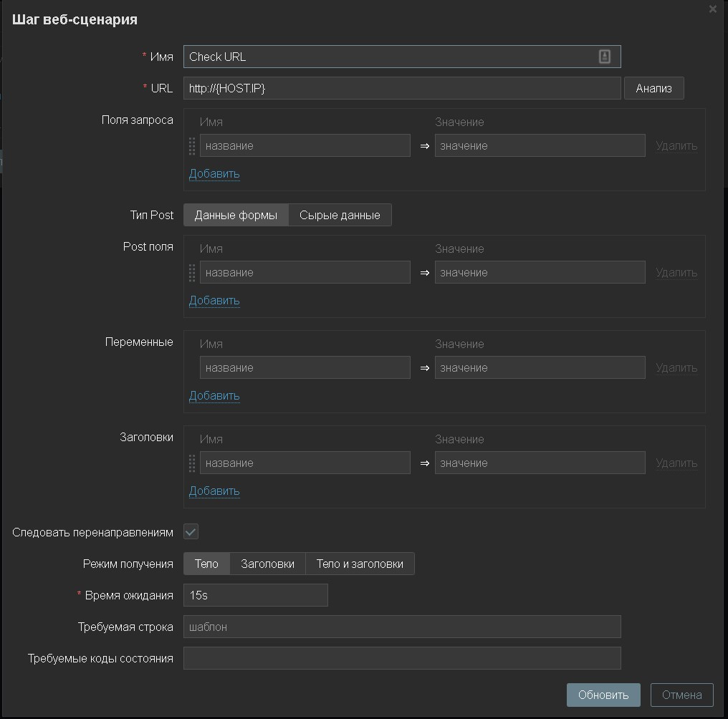Click Удалить link in Заголовки row
This screenshot has width=728, height=719.
click(x=676, y=463)
